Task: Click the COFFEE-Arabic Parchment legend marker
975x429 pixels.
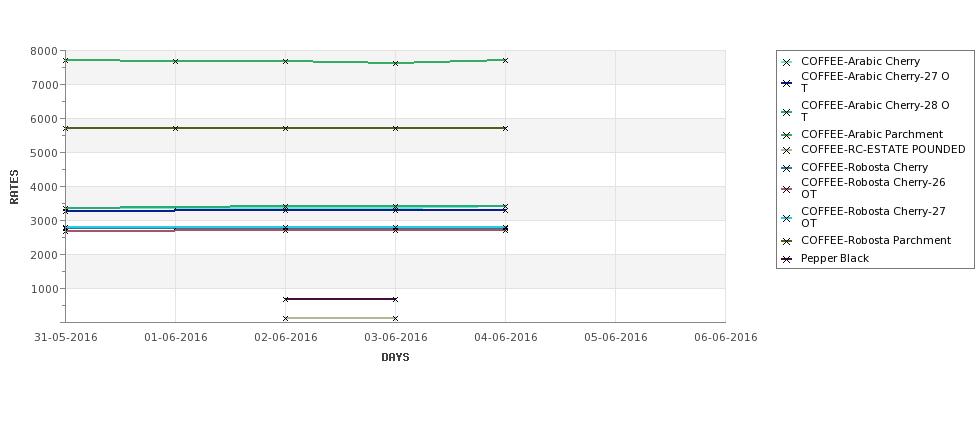Action: 787,136
